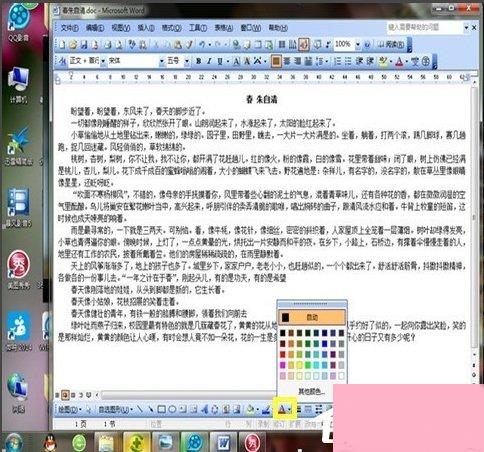The image size is (484, 452).
Task: Open the 工具(T) menu
Action: pyautogui.click(x=198, y=28)
